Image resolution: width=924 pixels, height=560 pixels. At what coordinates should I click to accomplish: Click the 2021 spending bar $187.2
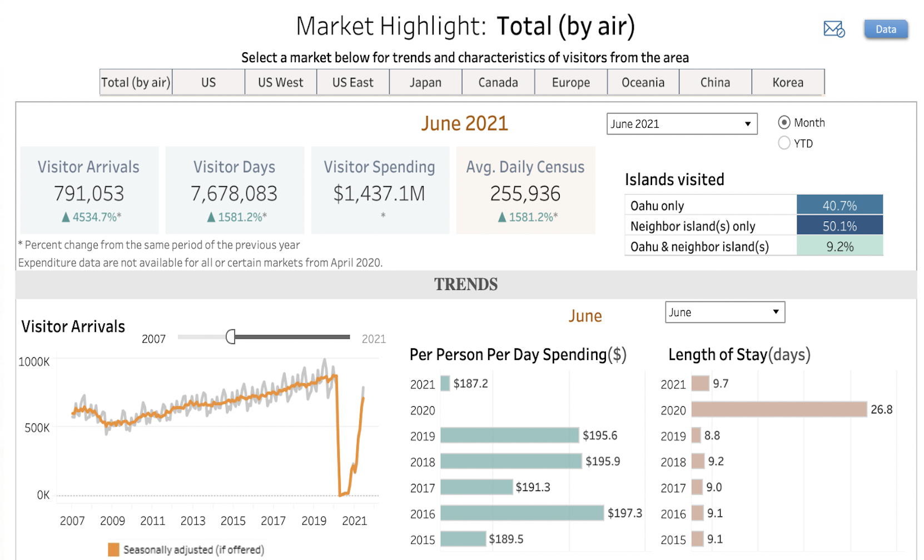click(445, 383)
